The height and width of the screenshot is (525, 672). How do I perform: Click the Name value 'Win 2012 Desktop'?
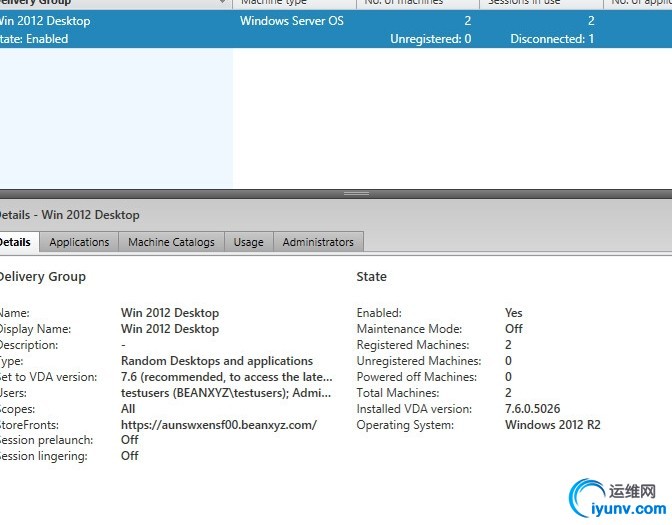(170, 313)
